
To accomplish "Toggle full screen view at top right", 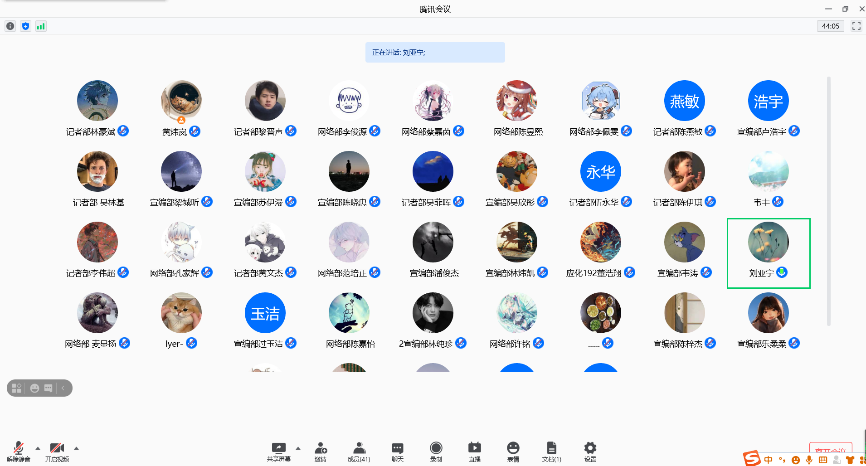I will tap(853, 26).
